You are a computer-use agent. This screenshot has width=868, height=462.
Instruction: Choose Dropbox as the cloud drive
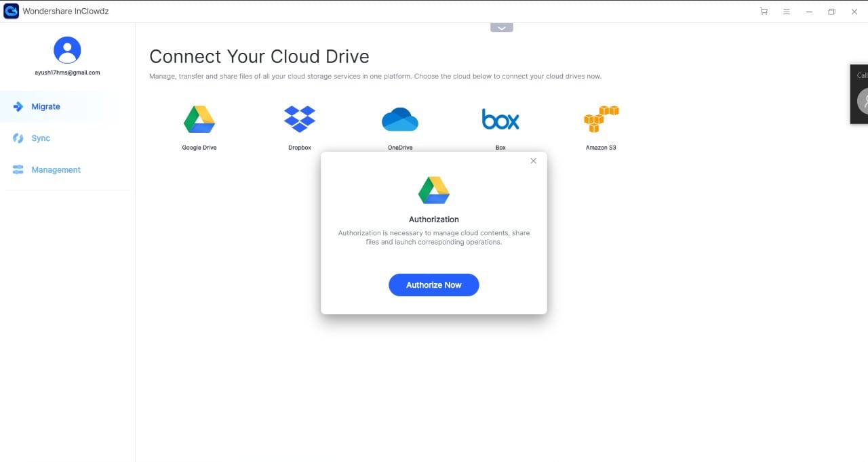pos(299,120)
